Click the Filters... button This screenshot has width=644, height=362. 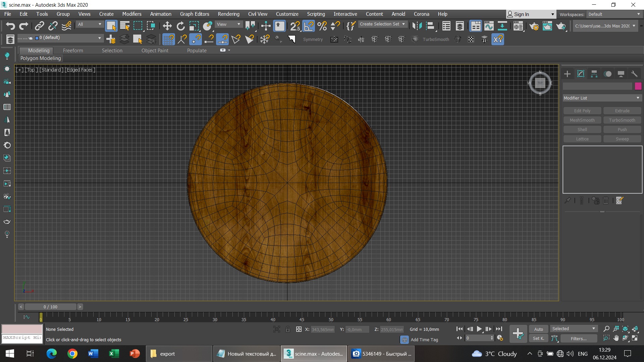tap(579, 339)
